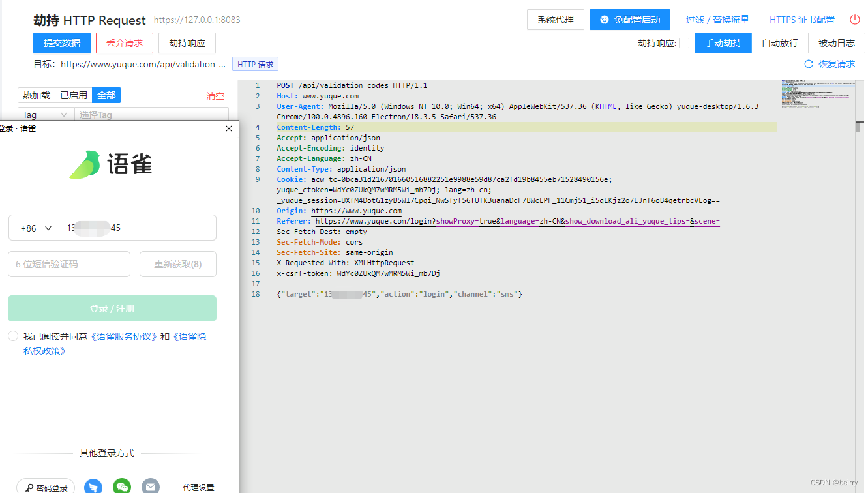This screenshot has height=493, width=868.
Task: Toggle the 劫持响应 checkbox
Action: (684, 43)
